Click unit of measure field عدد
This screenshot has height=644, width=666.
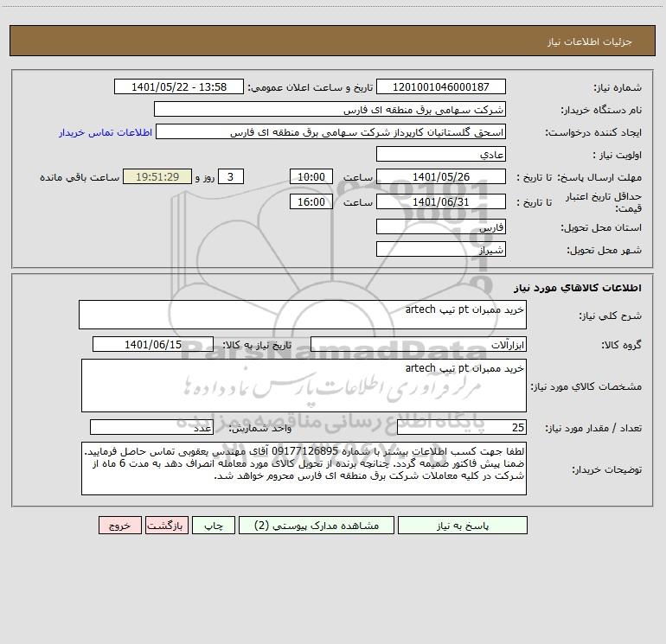point(151,427)
